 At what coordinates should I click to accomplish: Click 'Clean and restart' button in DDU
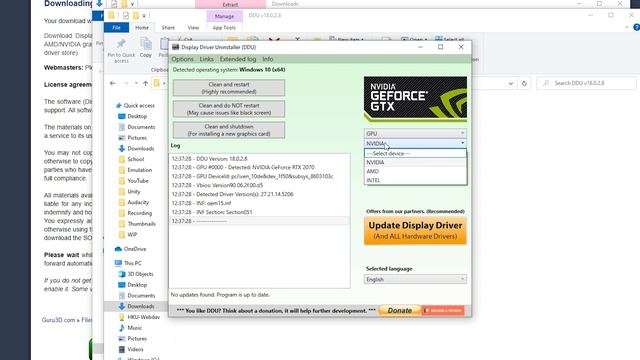tap(229, 88)
